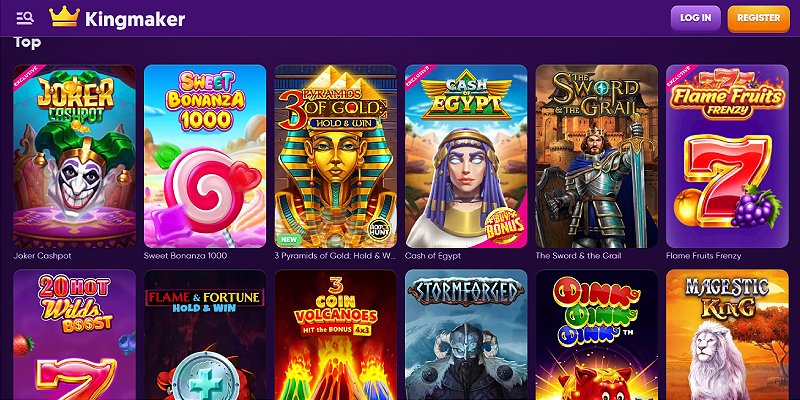Click the Flame Fruits Frenzy caption link
The width and height of the screenshot is (800, 400).
tap(704, 256)
